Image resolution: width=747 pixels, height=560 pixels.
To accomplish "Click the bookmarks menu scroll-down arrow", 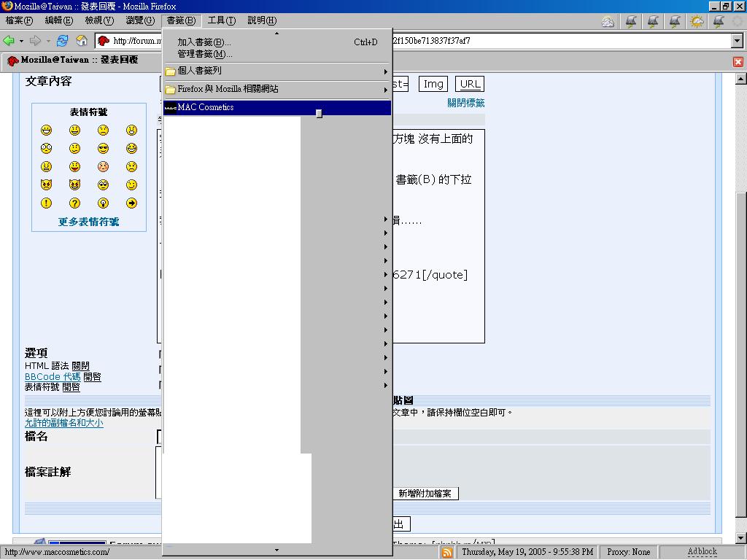I will point(276,551).
